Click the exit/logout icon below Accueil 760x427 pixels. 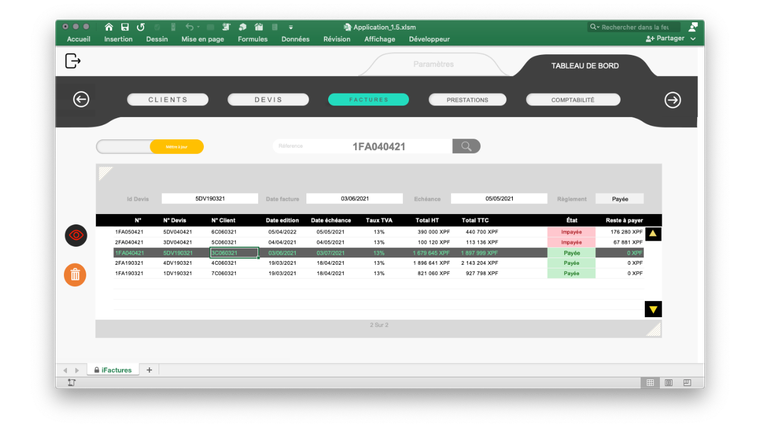tap(73, 61)
